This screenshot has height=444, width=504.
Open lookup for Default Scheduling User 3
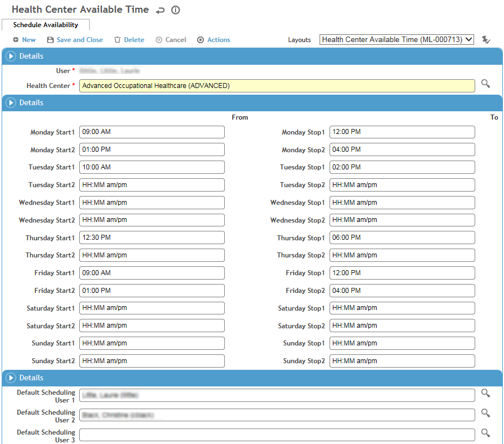485,433
